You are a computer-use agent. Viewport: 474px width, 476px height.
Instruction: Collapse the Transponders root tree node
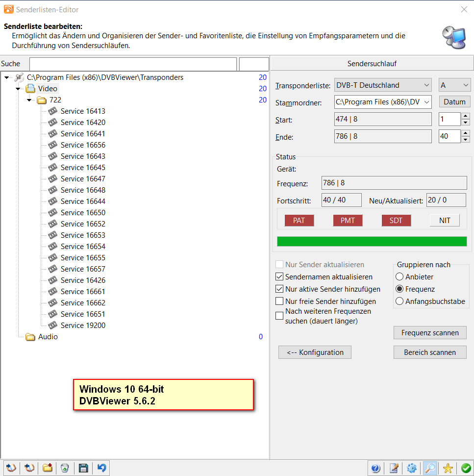click(7, 77)
